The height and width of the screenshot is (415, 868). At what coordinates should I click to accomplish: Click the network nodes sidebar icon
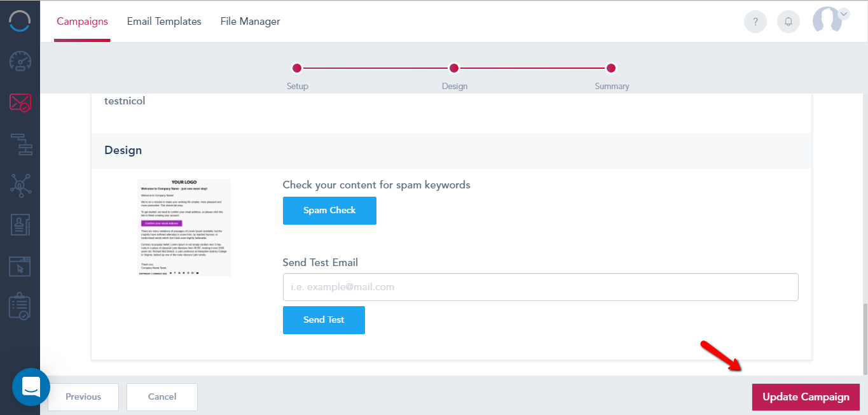pos(20,185)
